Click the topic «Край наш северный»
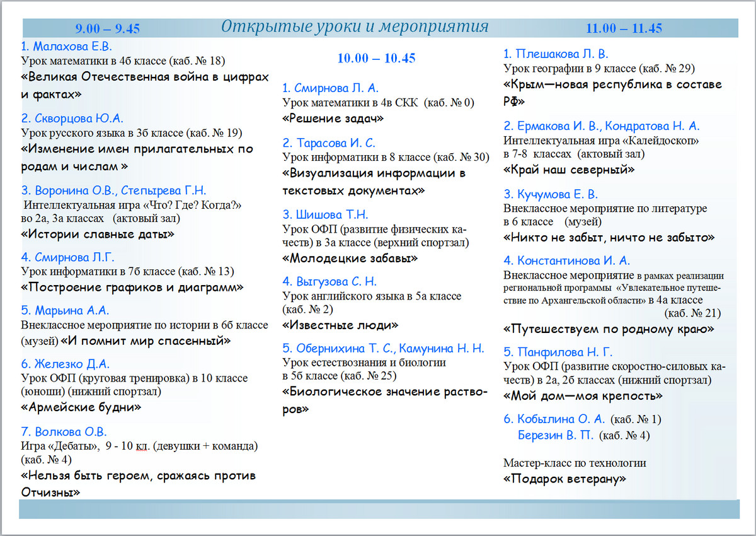This screenshot has width=756, height=536. (569, 170)
